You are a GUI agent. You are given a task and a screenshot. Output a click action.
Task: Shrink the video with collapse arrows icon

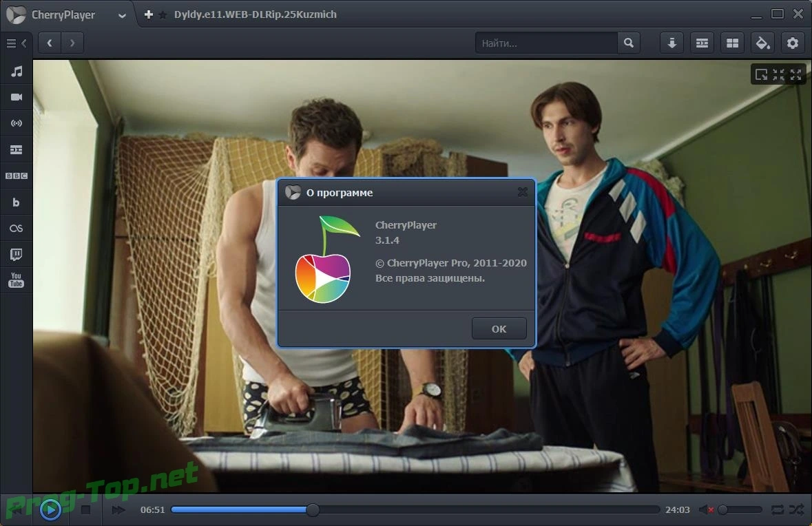click(x=778, y=75)
